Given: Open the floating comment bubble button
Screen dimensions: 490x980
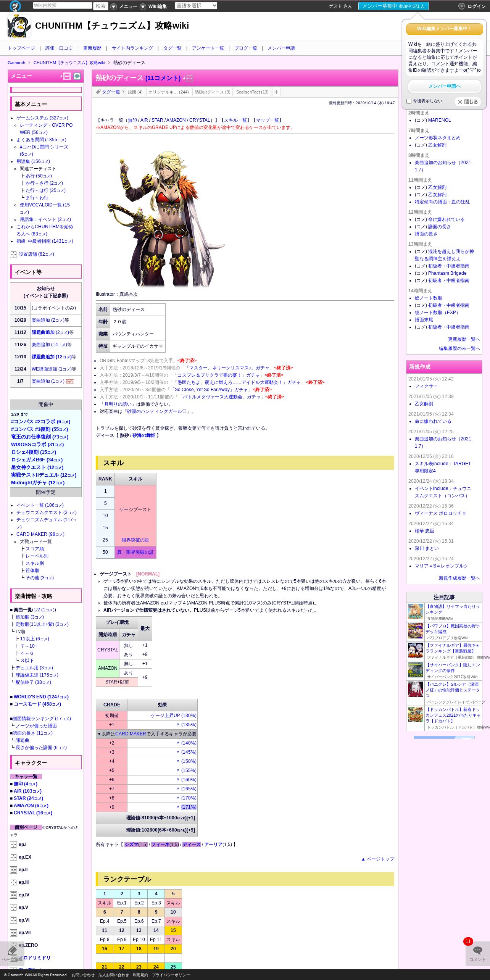Looking at the screenshot, I should (477, 953).
